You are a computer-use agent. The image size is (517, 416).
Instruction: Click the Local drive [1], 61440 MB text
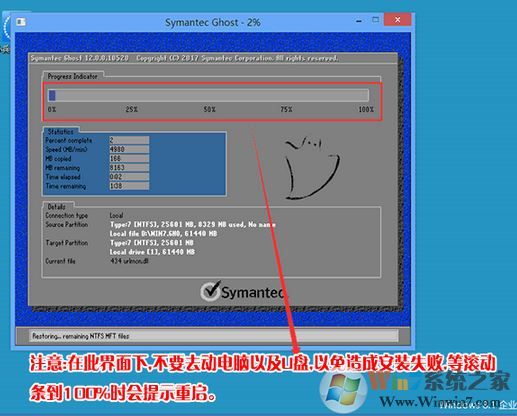click(x=152, y=252)
